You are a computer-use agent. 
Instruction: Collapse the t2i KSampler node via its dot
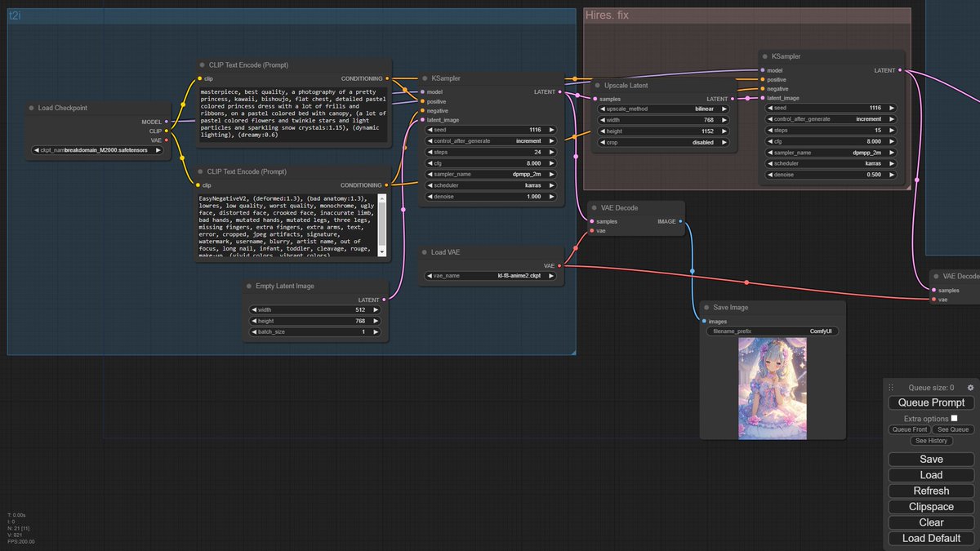click(425, 78)
